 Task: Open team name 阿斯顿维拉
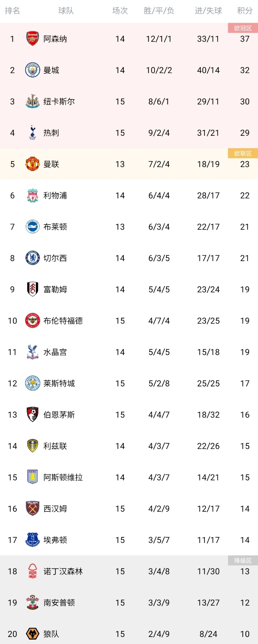tap(63, 477)
